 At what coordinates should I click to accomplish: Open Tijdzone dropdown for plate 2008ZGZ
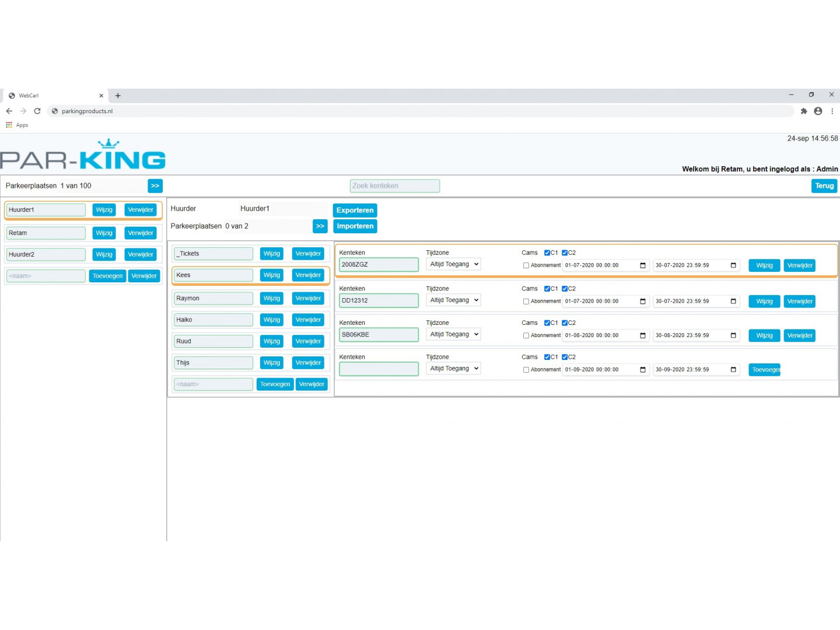[453, 264]
